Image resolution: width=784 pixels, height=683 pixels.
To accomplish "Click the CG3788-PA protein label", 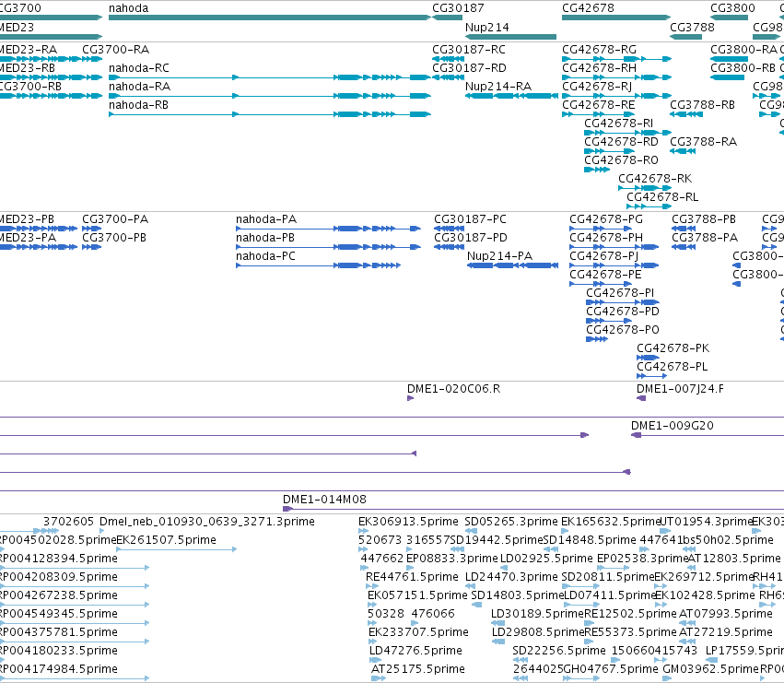I will click(705, 238).
